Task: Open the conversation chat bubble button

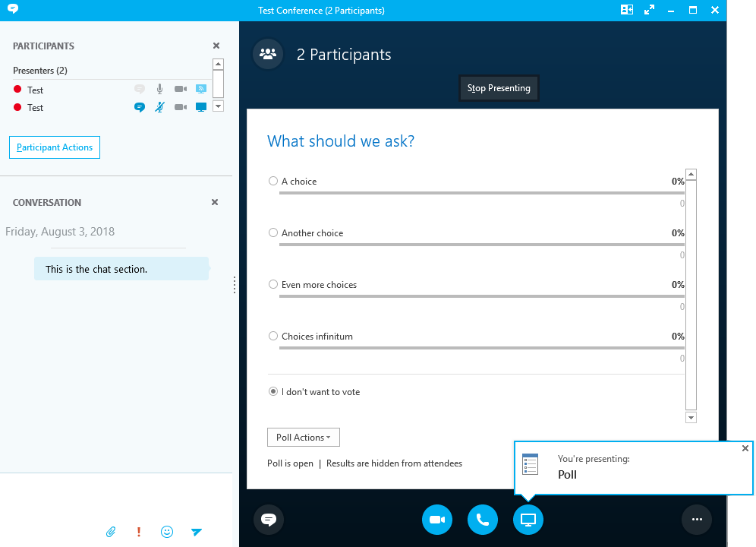Action: 268,520
